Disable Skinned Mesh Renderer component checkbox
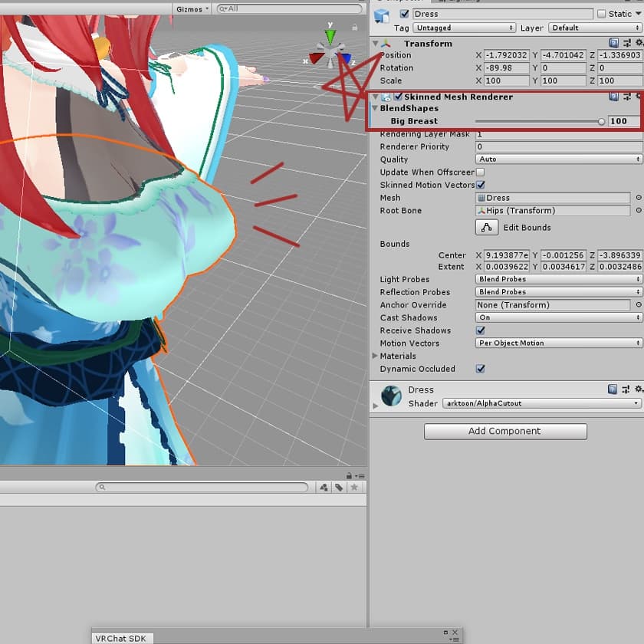Viewport: 644px width, 644px height. (x=398, y=97)
